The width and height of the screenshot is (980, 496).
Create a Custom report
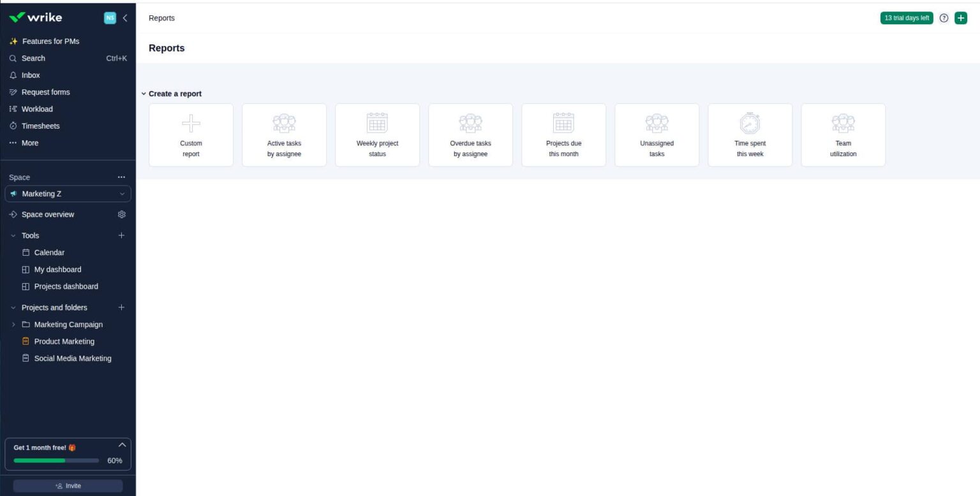(x=191, y=135)
